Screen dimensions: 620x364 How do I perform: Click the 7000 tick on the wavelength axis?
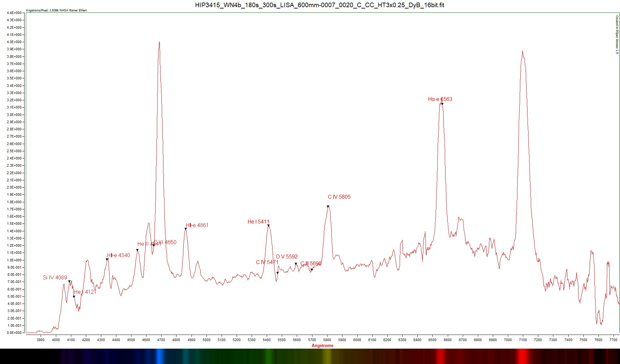pos(508,340)
